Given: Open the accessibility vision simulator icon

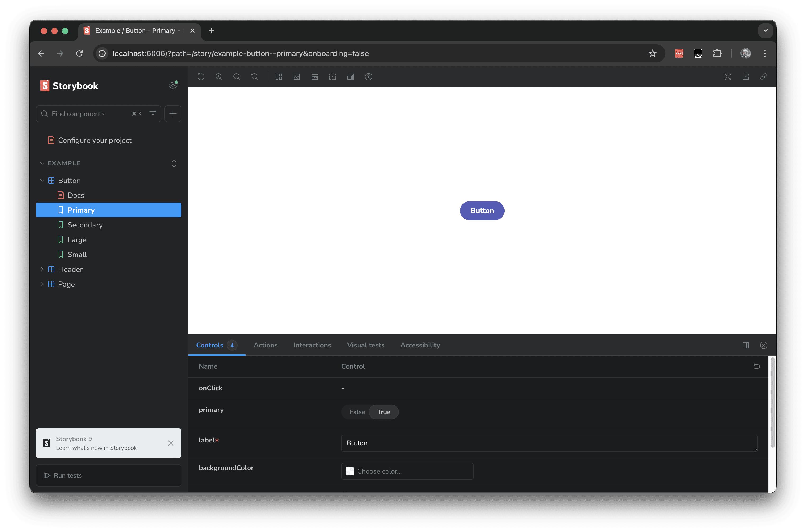Looking at the screenshot, I should point(368,77).
